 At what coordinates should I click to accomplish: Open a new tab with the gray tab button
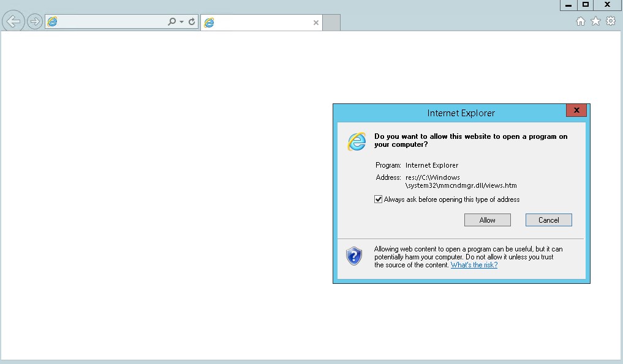point(331,23)
